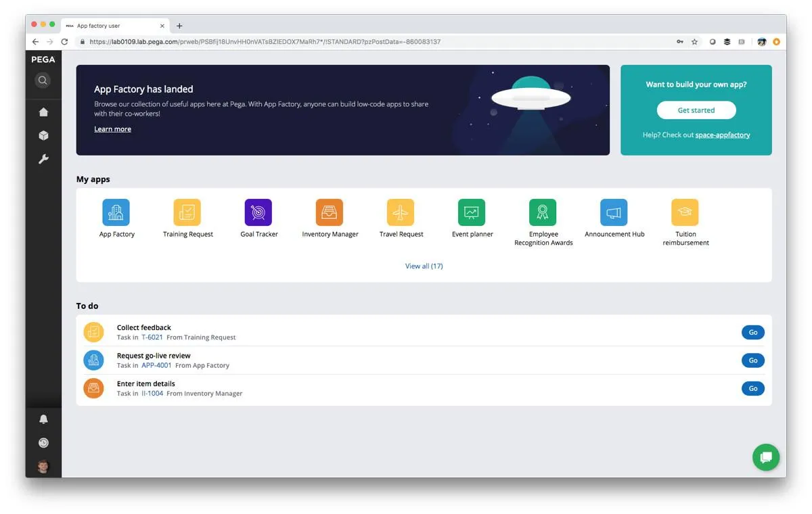812x514 pixels.
Task: Launch the Tuition reimbursement app
Action: [x=685, y=212]
